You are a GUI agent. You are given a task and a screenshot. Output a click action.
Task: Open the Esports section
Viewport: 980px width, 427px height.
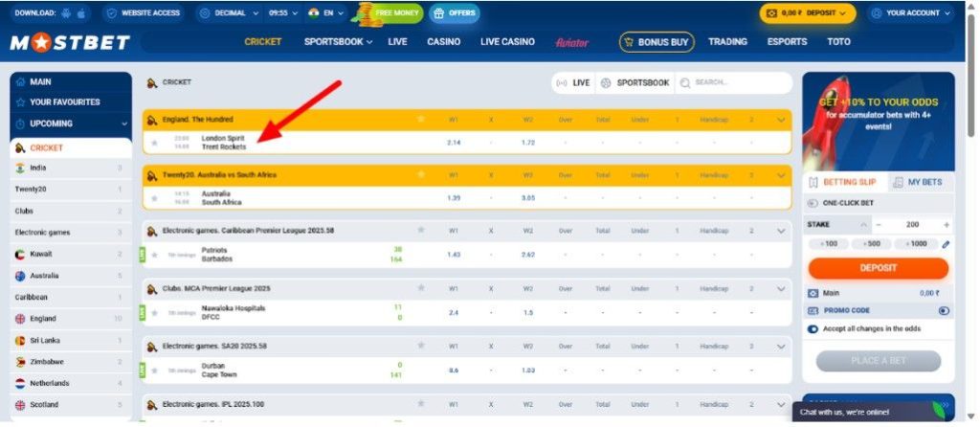tap(787, 42)
